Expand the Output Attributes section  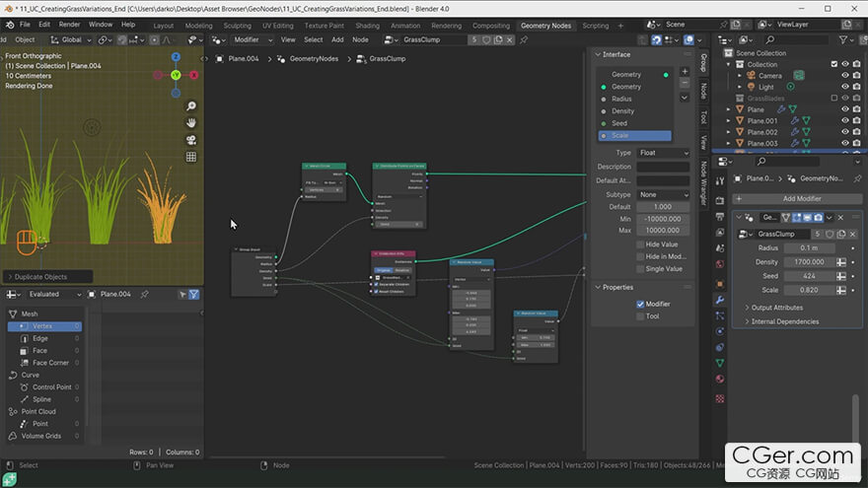click(776, 308)
